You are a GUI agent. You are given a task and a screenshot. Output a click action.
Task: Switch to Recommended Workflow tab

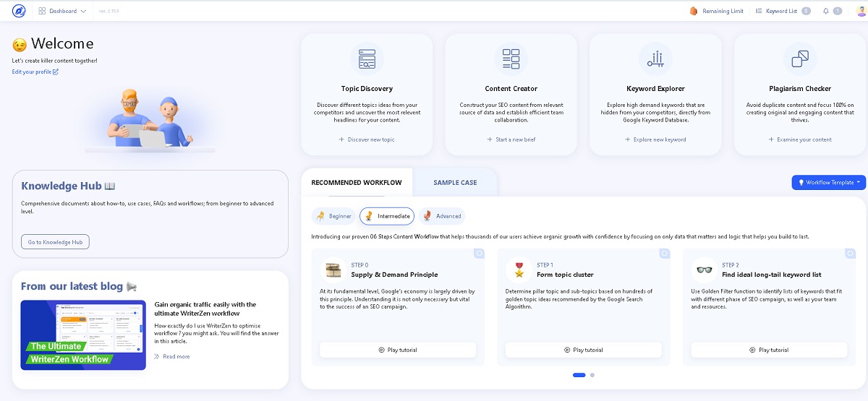tap(357, 183)
